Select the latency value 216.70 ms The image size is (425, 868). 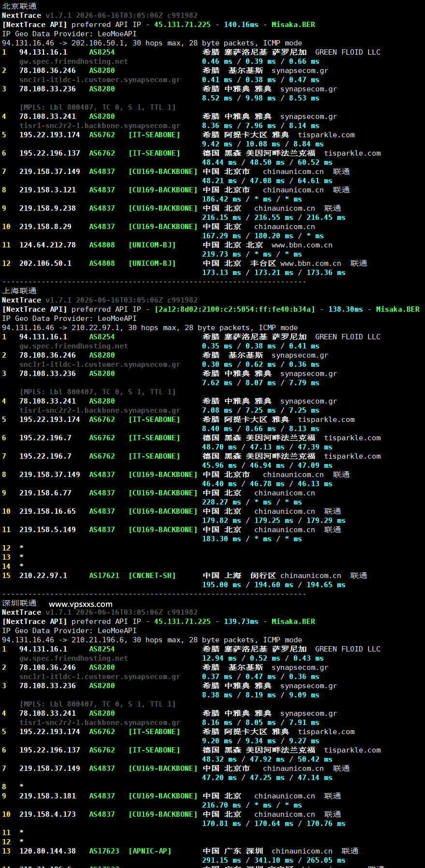pos(221,805)
